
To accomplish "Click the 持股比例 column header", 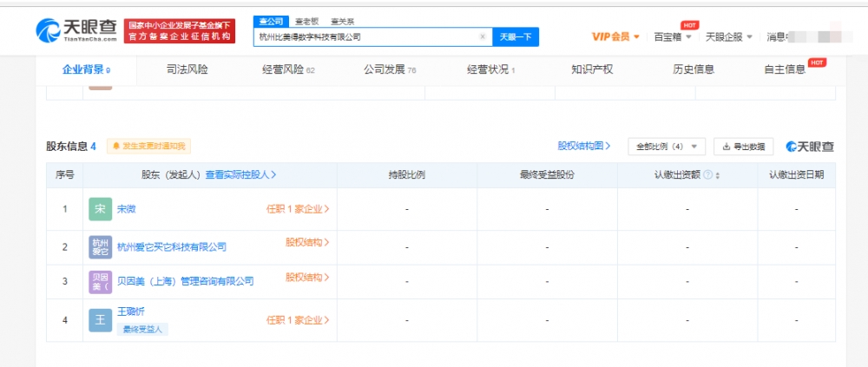I will 407,175.
